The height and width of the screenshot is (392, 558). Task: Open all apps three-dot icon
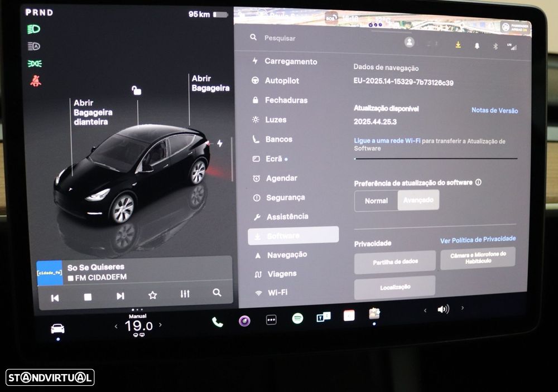pyautogui.click(x=271, y=320)
